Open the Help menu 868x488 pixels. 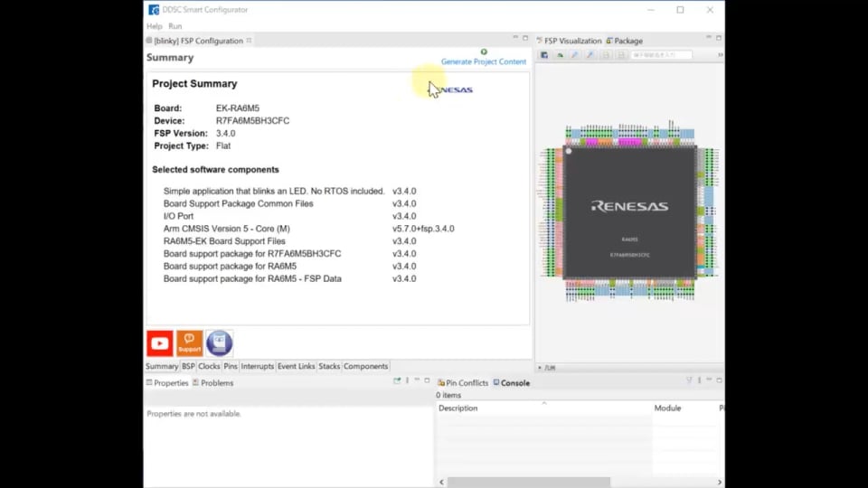click(x=155, y=26)
